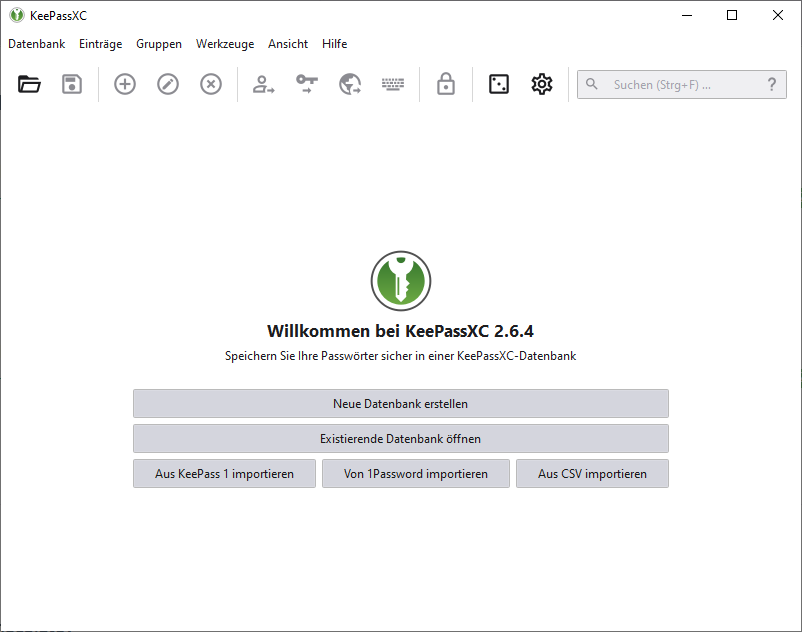Open application settings with the gear icon

click(541, 84)
